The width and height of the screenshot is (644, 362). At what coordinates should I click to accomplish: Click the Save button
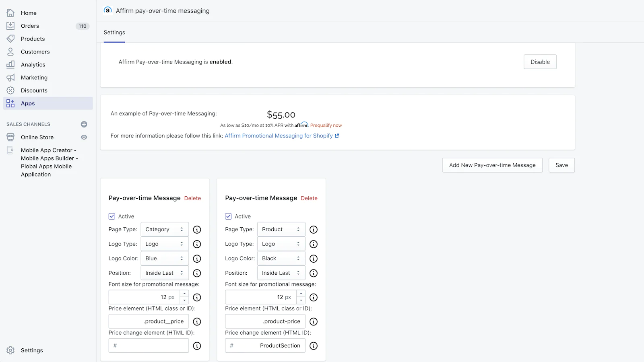click(x=561, y=165)
